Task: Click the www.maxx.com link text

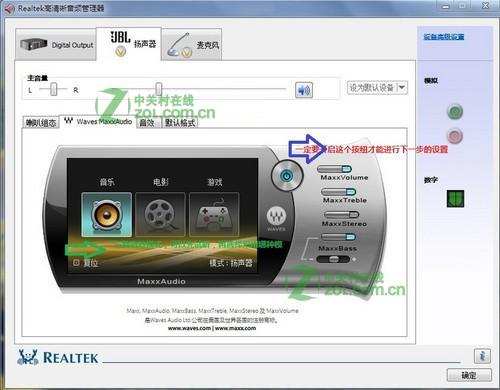Action: pos(235,328)
